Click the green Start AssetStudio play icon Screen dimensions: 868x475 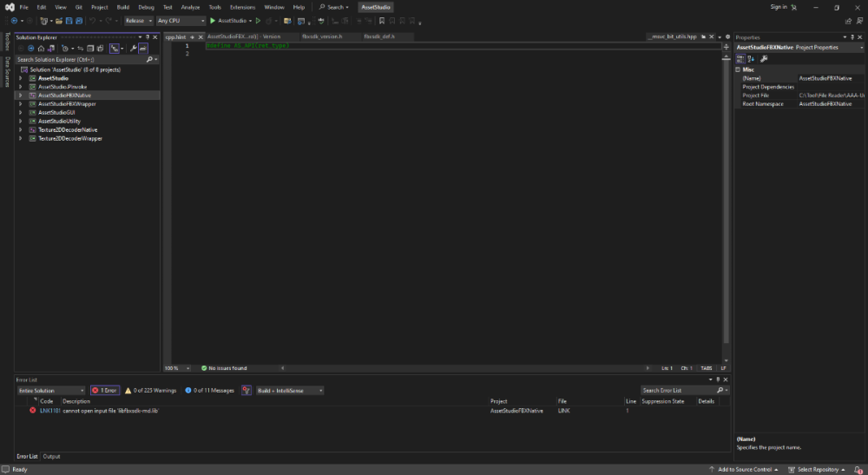coord(213,21)
